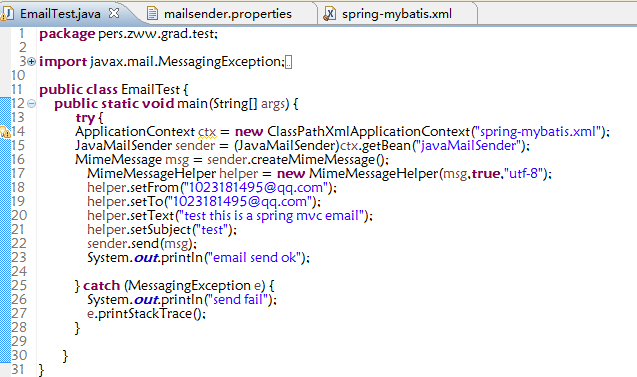This screenshot has height=377, width=637.
Task: Open the mailsender.properties tab
Action: coord(228,14)
